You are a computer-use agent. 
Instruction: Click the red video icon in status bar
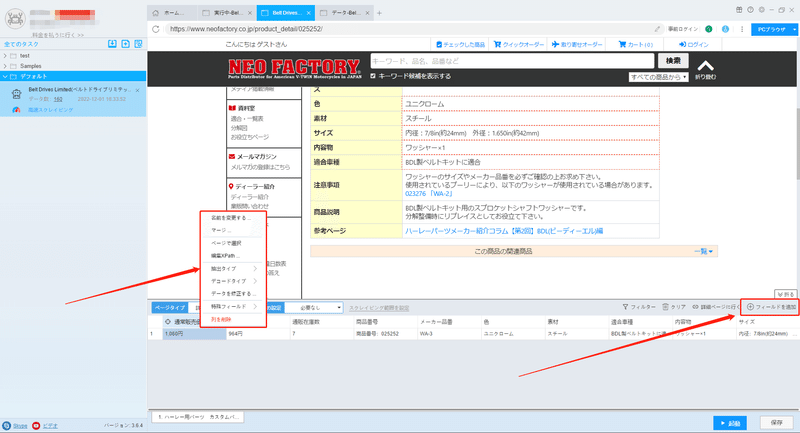point(36,425)
